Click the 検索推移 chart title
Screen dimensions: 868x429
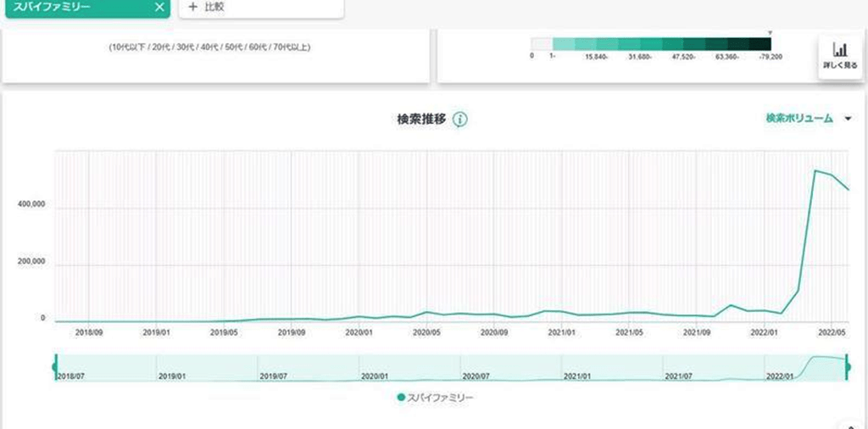(x=421, y=119)
